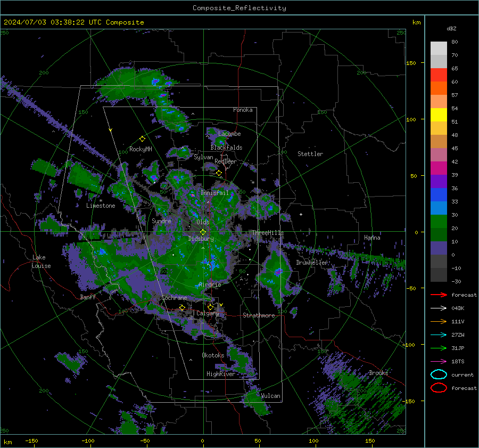Click the cyan current ellipse symbol
The height and width of the screenshot is (448, 479).
click(x=439, y=374)
